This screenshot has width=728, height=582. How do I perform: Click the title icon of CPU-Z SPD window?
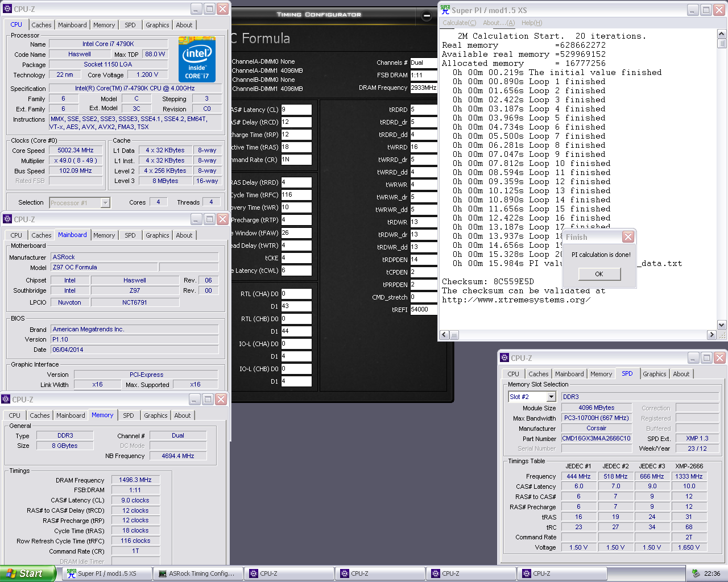point(504,358)
